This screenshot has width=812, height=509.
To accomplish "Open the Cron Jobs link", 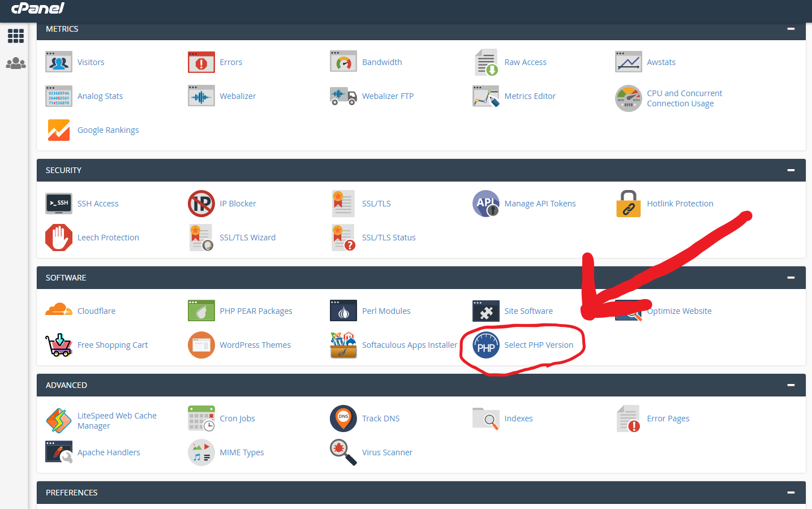I will pyautogui.click(x=237, y=419).
